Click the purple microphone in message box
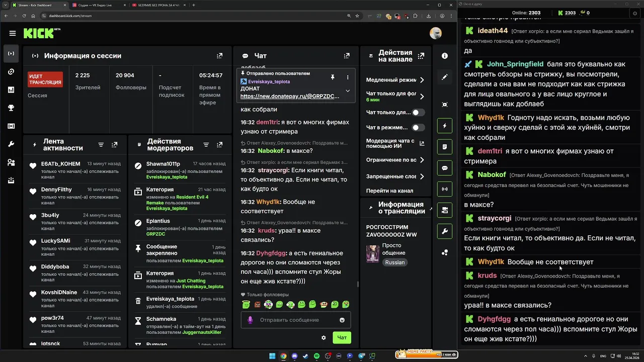This screenshot has height=362, width=644. click(x=250, y=320)
